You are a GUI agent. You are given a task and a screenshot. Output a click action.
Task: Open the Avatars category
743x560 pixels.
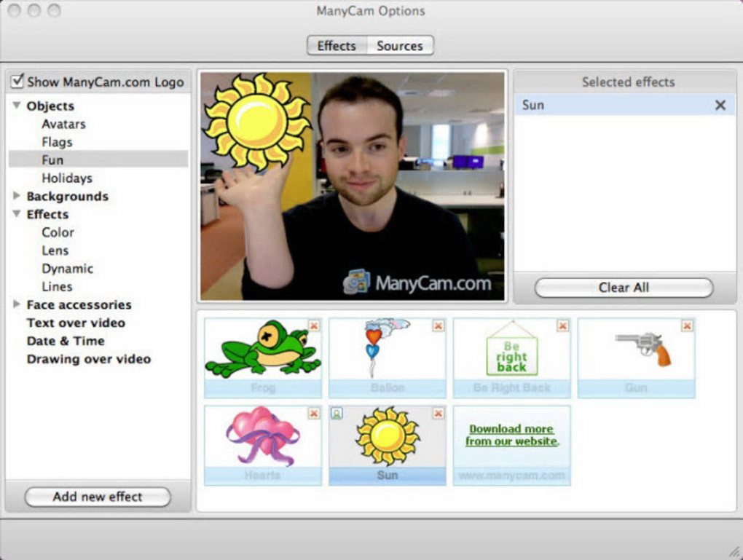click(63, 124)
